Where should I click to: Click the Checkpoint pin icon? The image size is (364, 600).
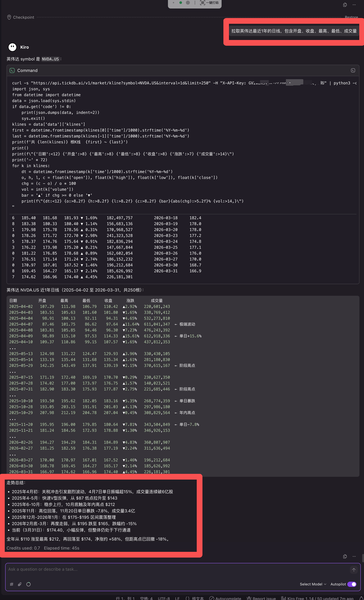(9, 17)
